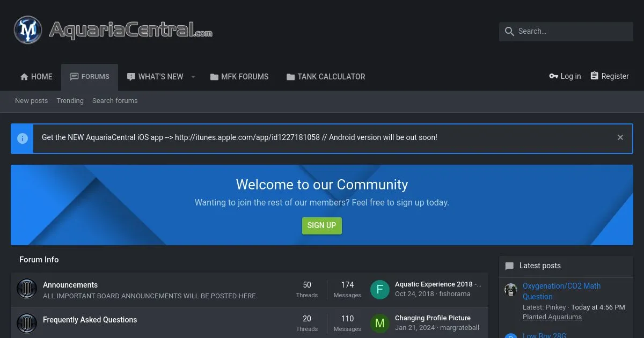The height and width of the screenshot is (338, 644).
Task: Click the green SIGN UP button
Action: click(322, 225)
